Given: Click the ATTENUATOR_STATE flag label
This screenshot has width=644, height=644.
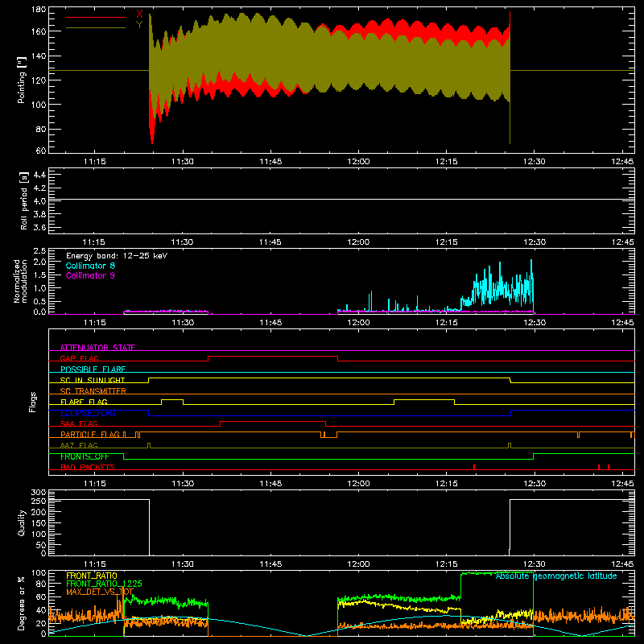Looking at the screenshot, I should coord(97,348).
